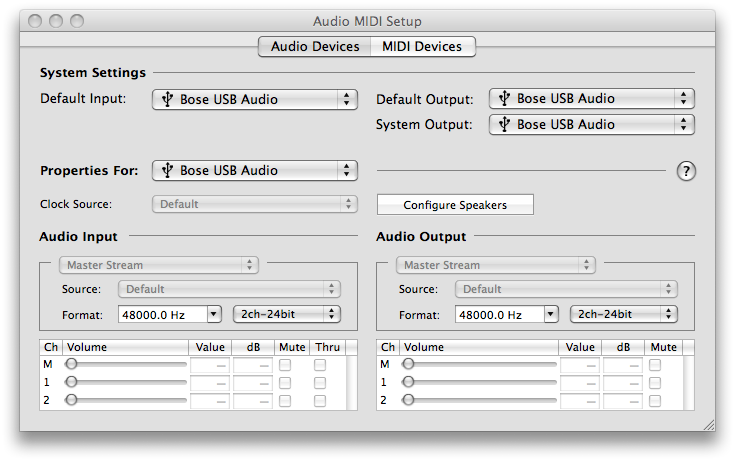The width and height of the screenshot is (735, 461).
Task: Enable Thru checkbox for input channel 1
Action: click(320, 382)
